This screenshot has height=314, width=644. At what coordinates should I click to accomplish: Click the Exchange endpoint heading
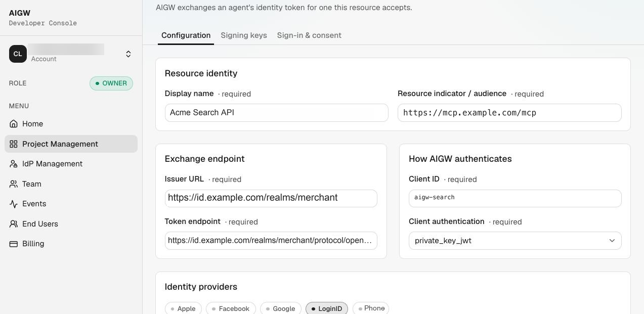tap(204, 159)
